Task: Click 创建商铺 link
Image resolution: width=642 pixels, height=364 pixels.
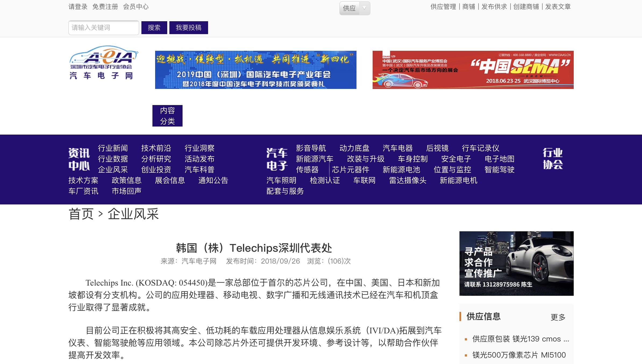Action: click(x=526, y=7)
